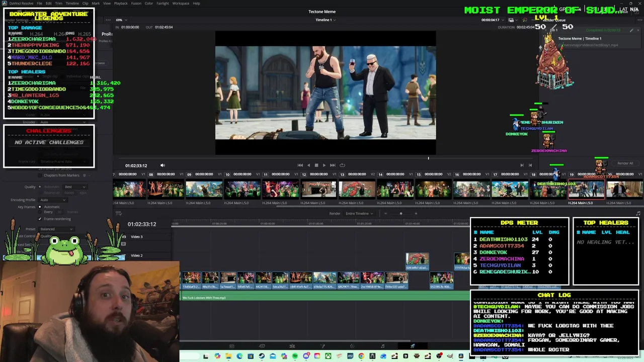Enable the Chapters from Markers checkbox

point(40,175)
